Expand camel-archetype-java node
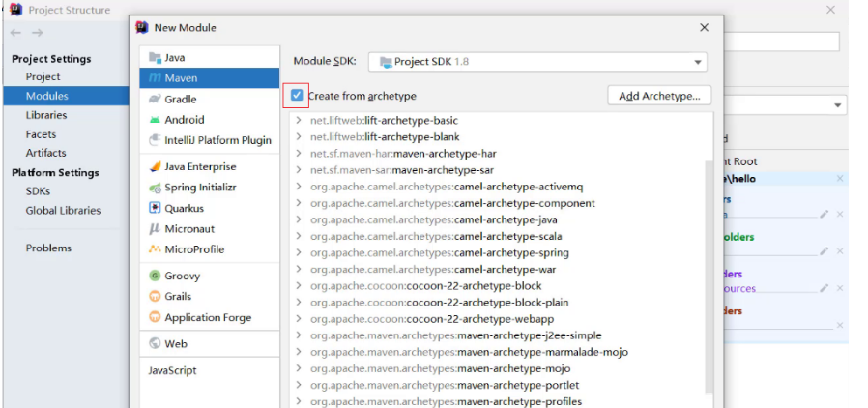The width and height of the screenshot is (868, 408). point(299,219)
